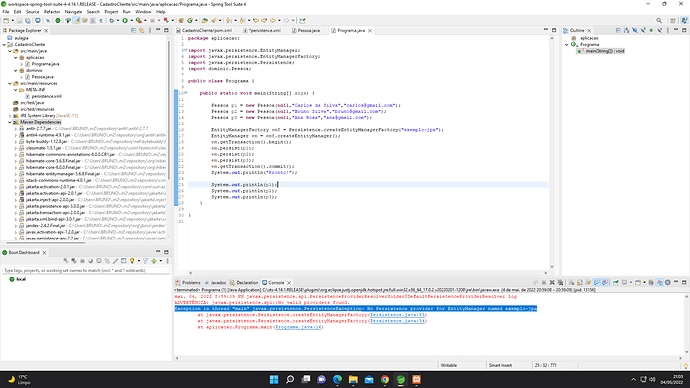Click the Package Explorer horizontal scrollbar

click(x=46, y=242)
